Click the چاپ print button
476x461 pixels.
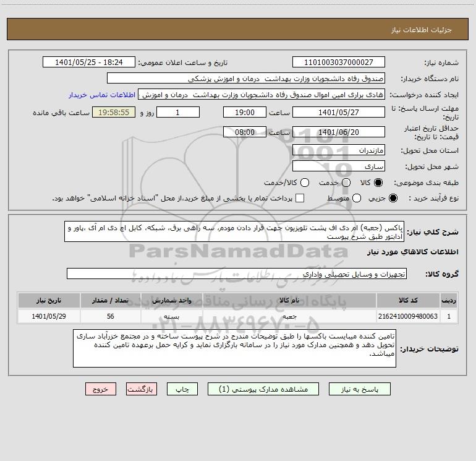pyautogui.click(x=182, y=389)
